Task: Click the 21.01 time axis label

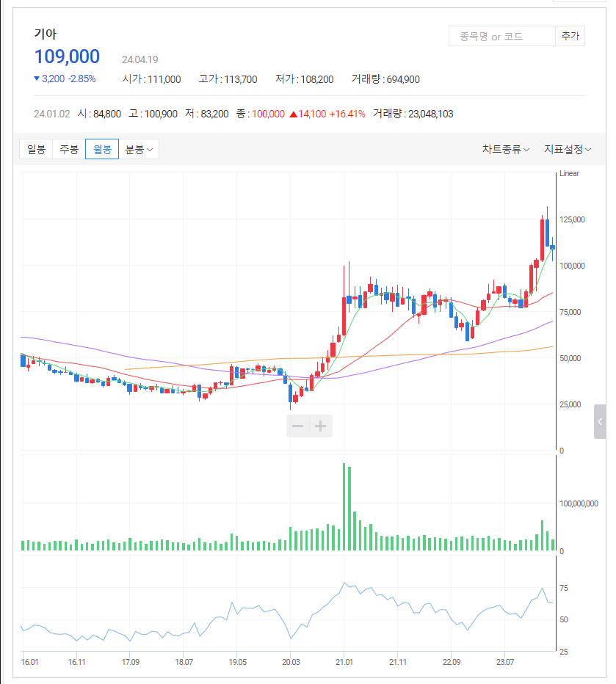Action: coord(344,662)
